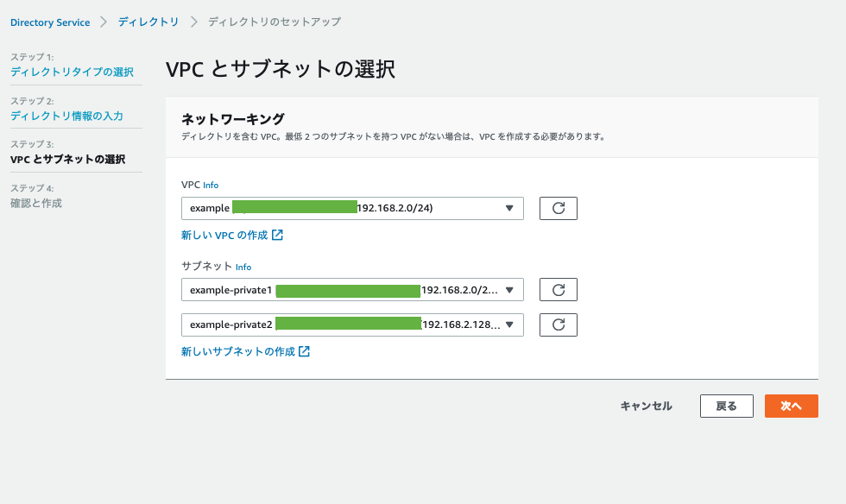The width and height of the screenshot is (846, 504).
Task: Open the VPC dropdown showing example
Action: (x=352, y=208)
